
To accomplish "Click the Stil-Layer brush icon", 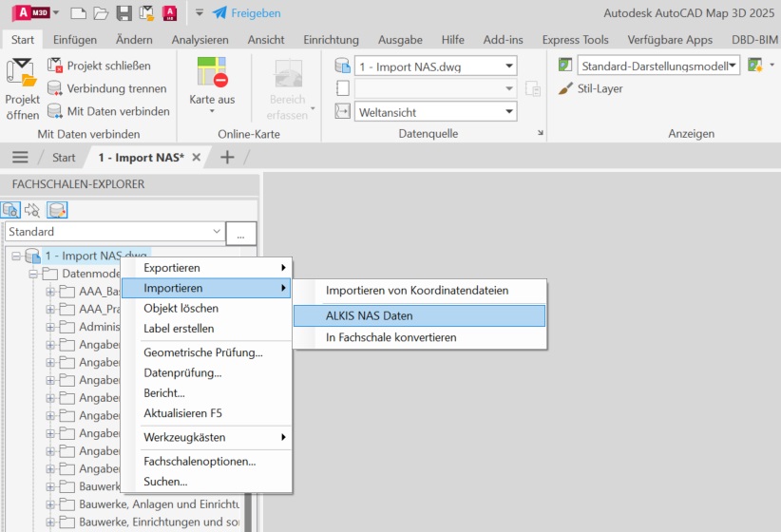I will coord(565,88).
